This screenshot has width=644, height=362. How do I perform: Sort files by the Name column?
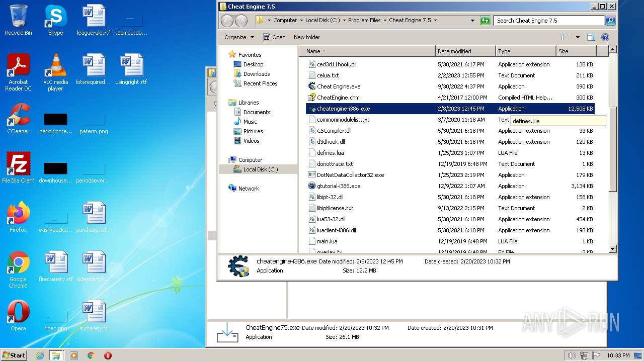tap(367, 51)
